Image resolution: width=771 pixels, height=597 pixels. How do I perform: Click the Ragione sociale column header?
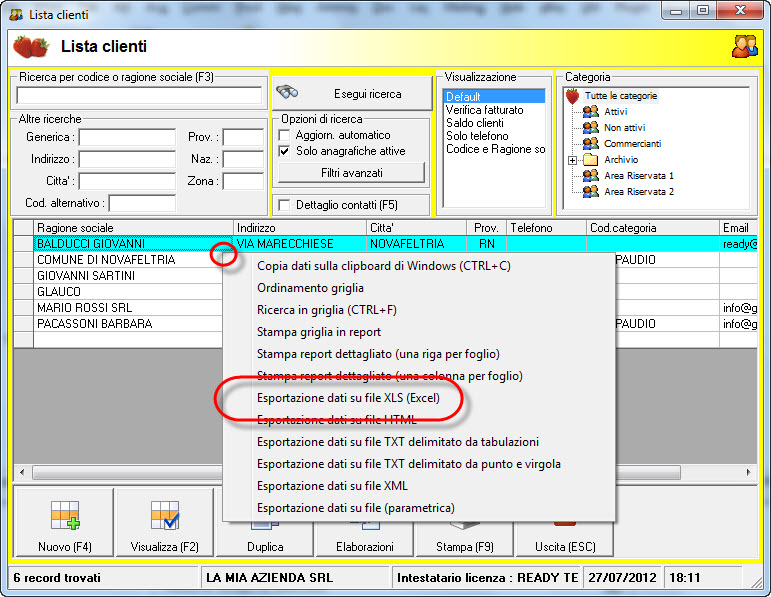pyautogui.click(x=133, y=228)
